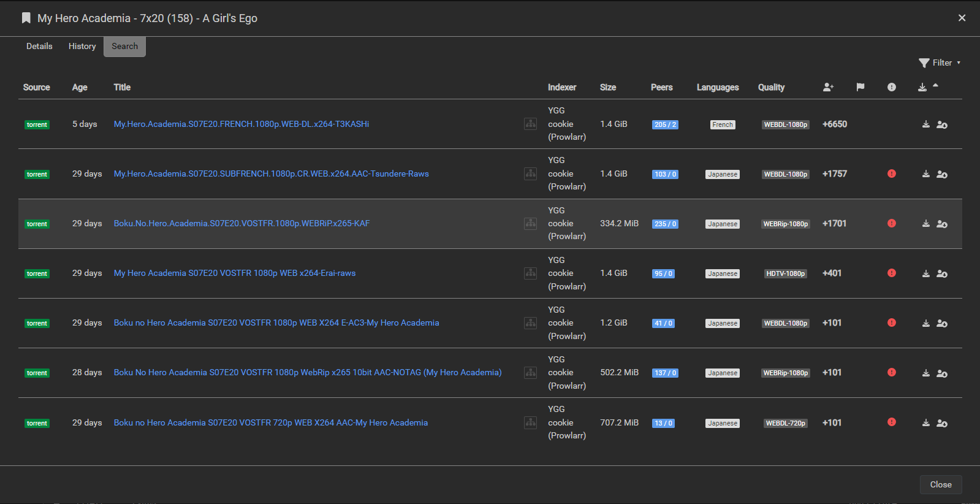
Task: Override and grab Tsundere-Raws release
Action: 942,175
